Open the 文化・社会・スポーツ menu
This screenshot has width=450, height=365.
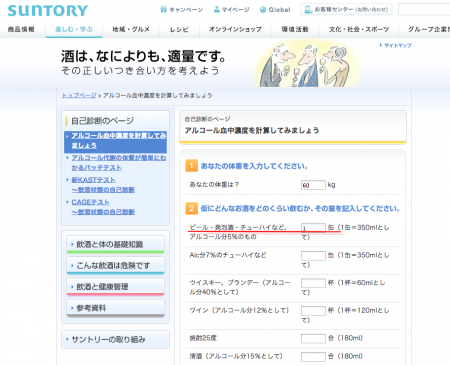359,29
